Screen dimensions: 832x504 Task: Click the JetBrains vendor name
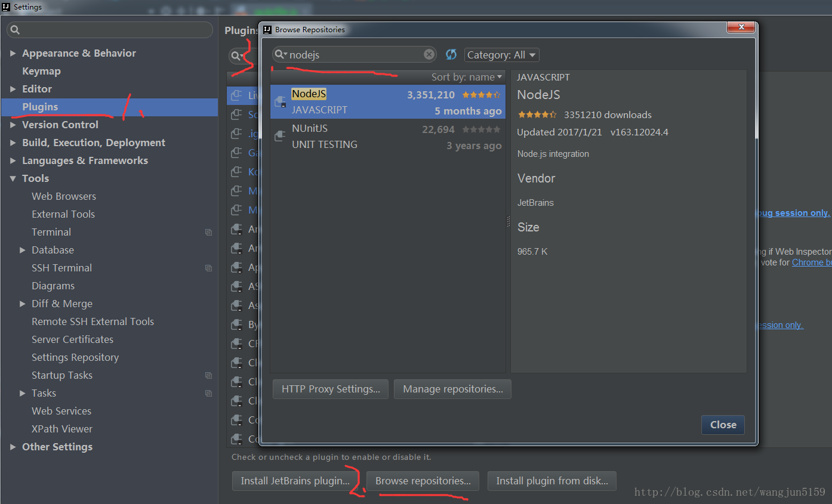(535, 203)
